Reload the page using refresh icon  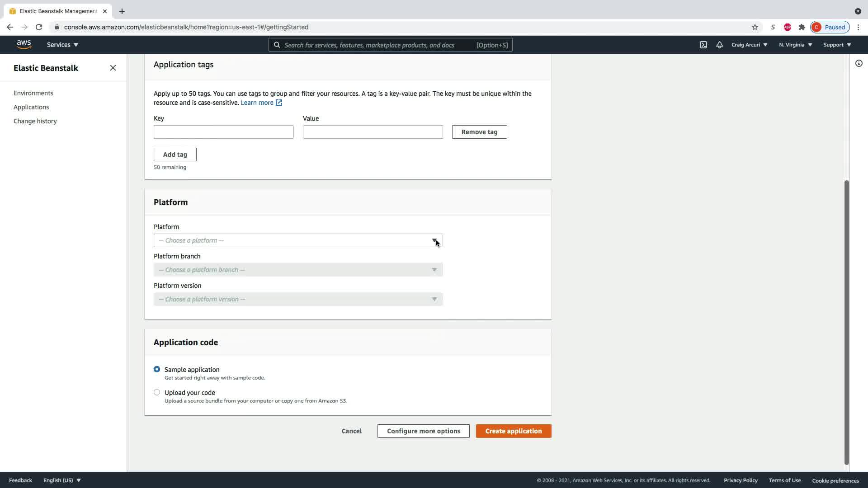[x=39, y=27]
